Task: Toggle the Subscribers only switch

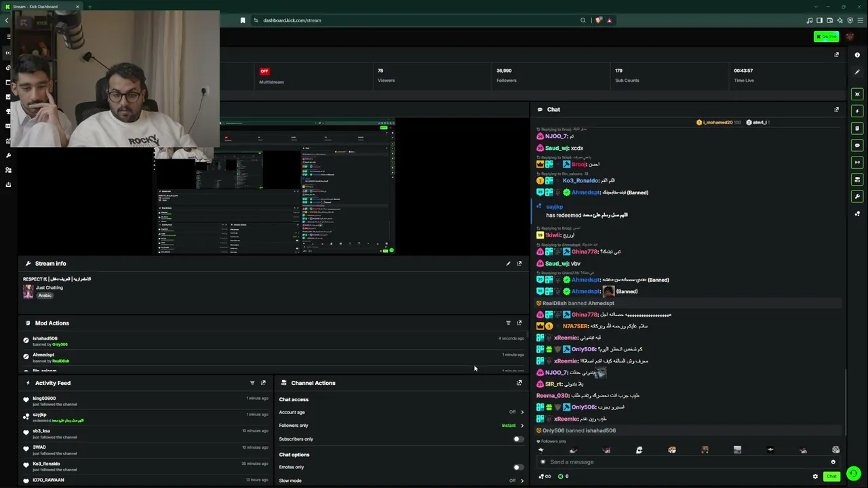Action: pos(517,439)
